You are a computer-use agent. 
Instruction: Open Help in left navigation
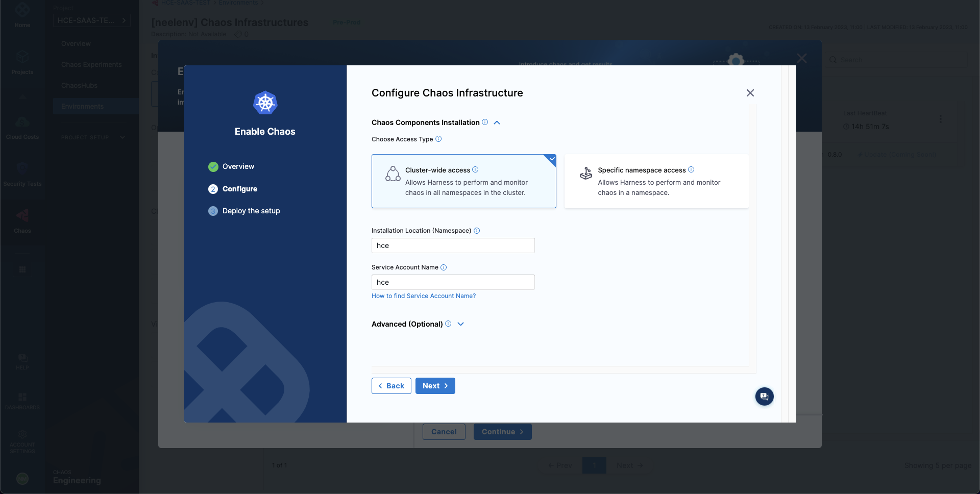point(22,361)
